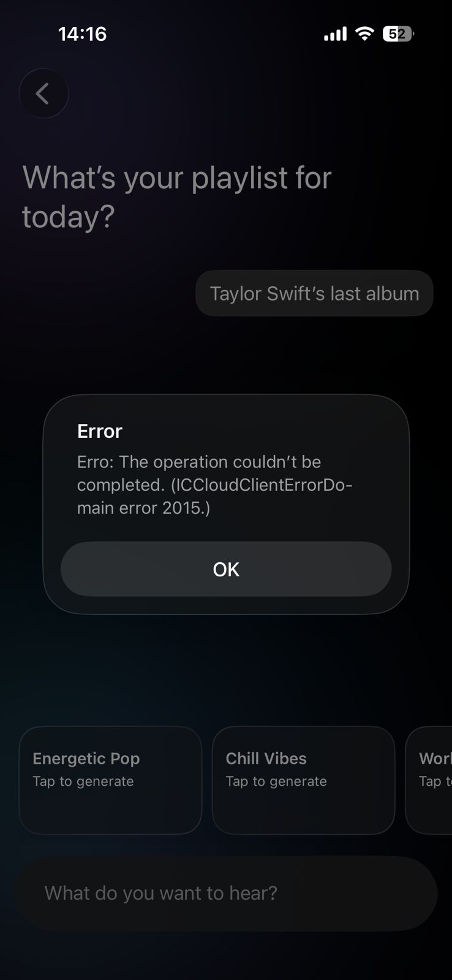Focus the 'What do you want to hear?' field
Image resolution: width=452 pixels, height=980 pixels.
click(x=226, y=893)
